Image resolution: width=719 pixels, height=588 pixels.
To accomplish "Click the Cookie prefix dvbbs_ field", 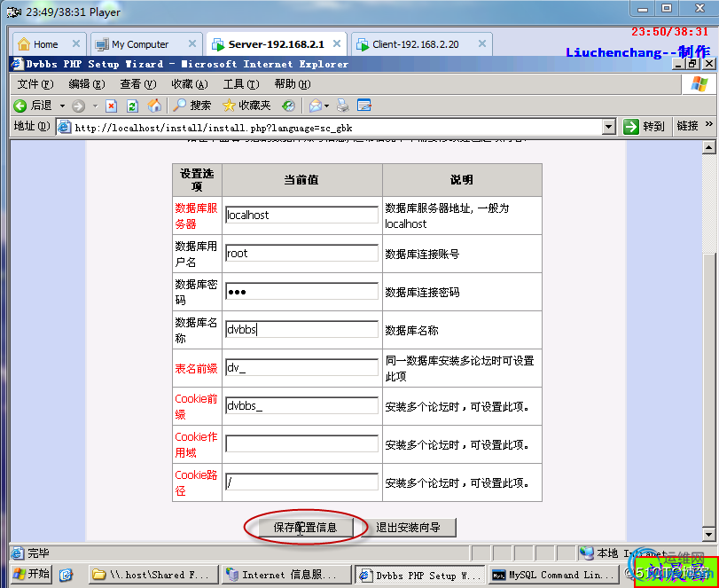I will pyautogui.click(x=301, y=405).
